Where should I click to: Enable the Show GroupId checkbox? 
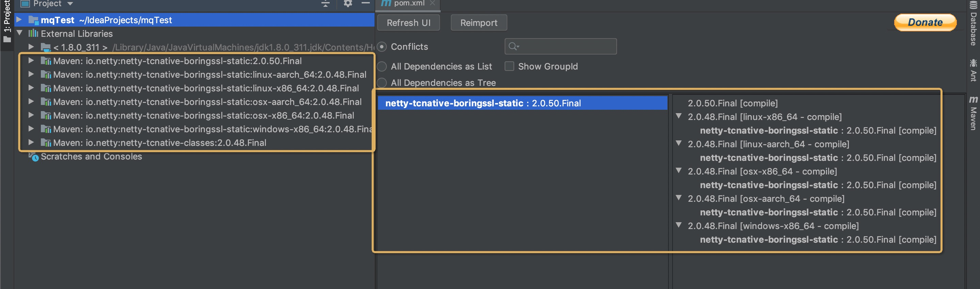pyautogui.click(x=509, y=66)
